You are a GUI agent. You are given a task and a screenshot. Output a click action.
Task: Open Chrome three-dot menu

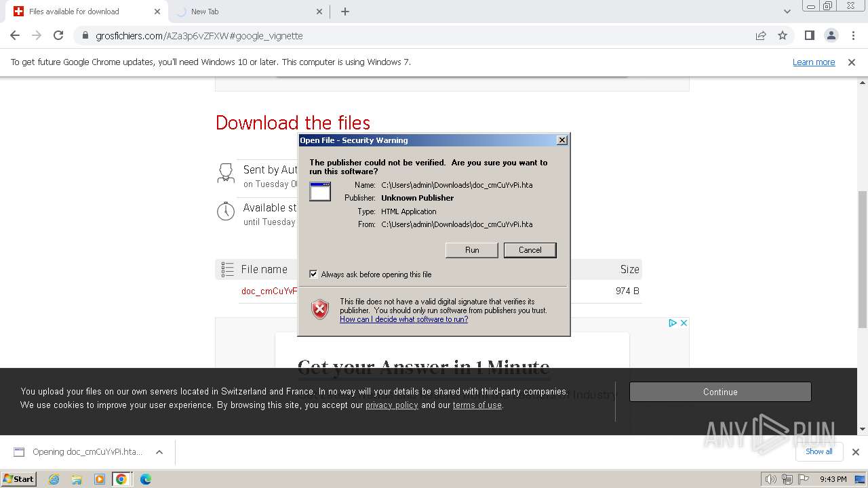(853, 36)
